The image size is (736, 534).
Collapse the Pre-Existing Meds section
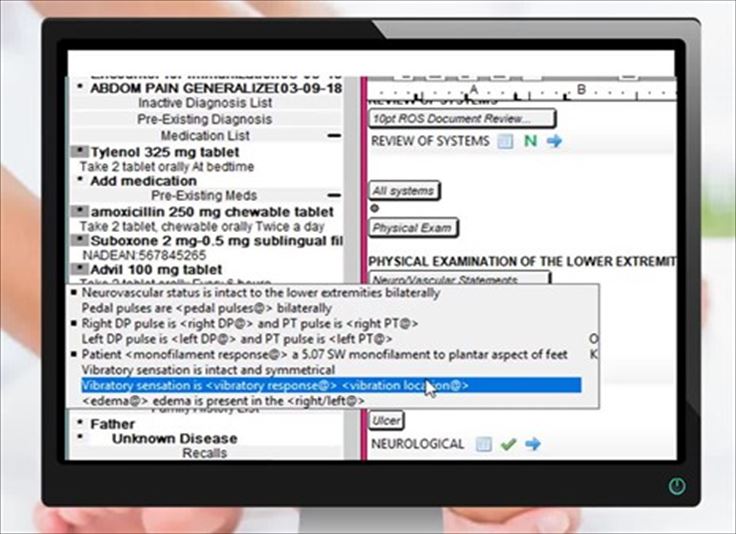click(334, 196)
